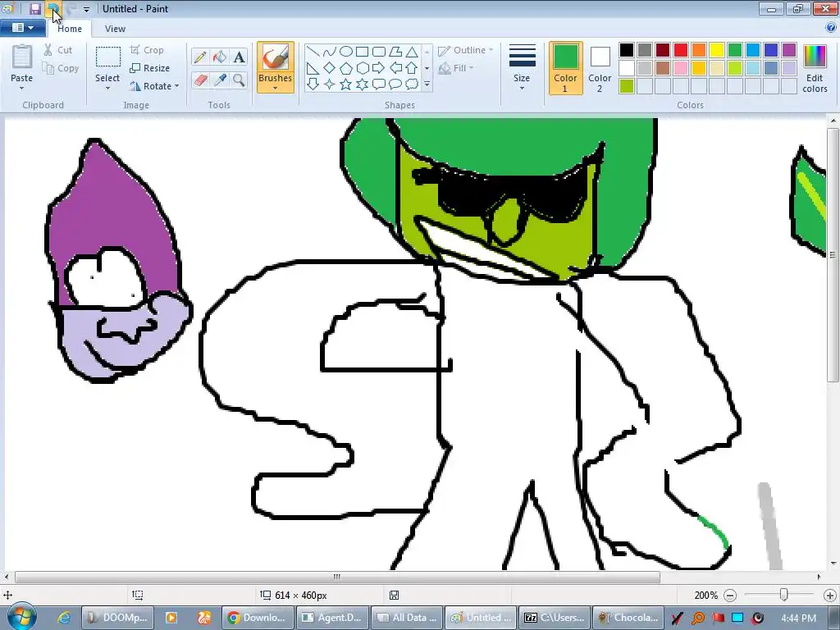Expand the Shapes gallery More arrow
This screenshot has width=840, height=630.
tap(427, 84)
